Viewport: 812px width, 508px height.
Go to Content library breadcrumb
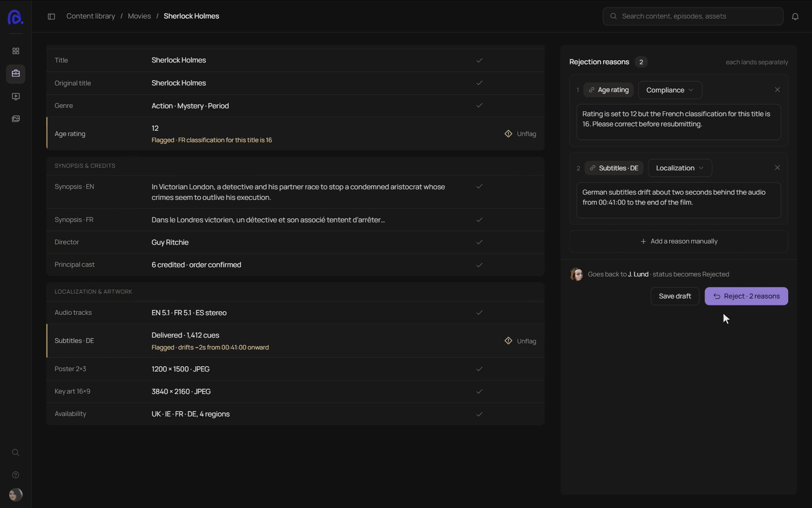click(x=91, y=16)
